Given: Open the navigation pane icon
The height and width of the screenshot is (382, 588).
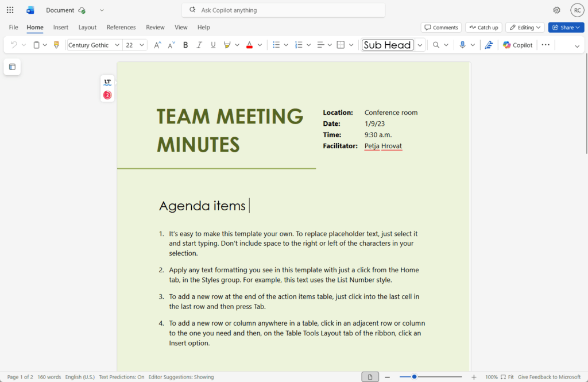Looking at the screenshot, I should pos(13,67).
